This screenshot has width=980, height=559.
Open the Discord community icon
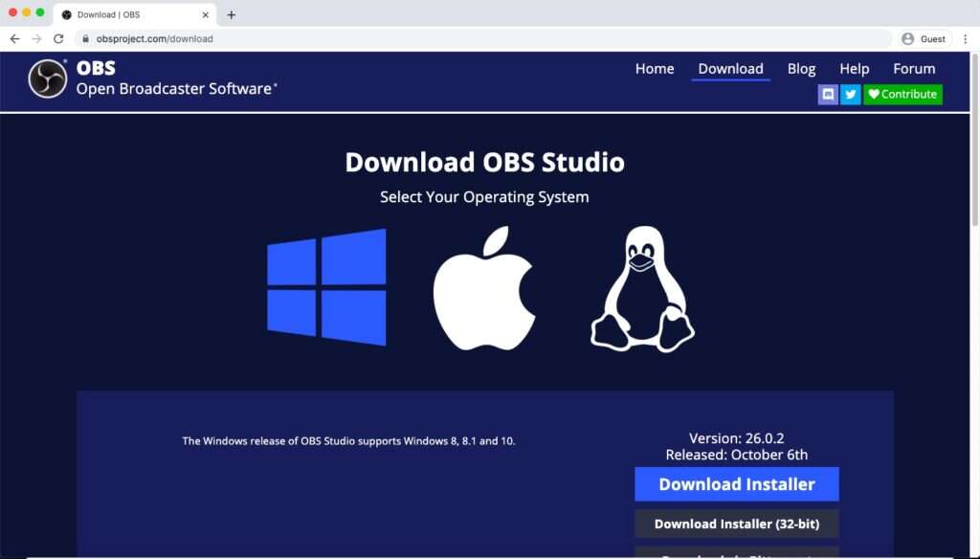pos(827,94)
